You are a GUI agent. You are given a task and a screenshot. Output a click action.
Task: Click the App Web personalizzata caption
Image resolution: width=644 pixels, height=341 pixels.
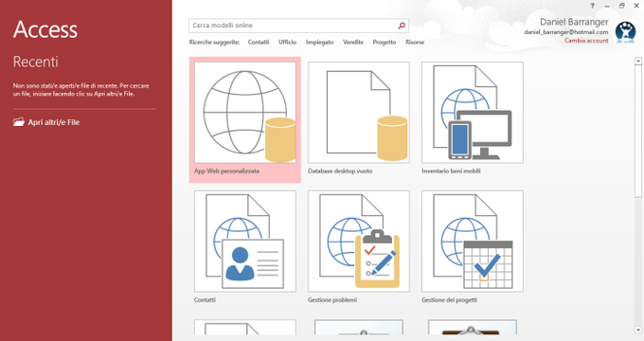[x=226, y=170]
